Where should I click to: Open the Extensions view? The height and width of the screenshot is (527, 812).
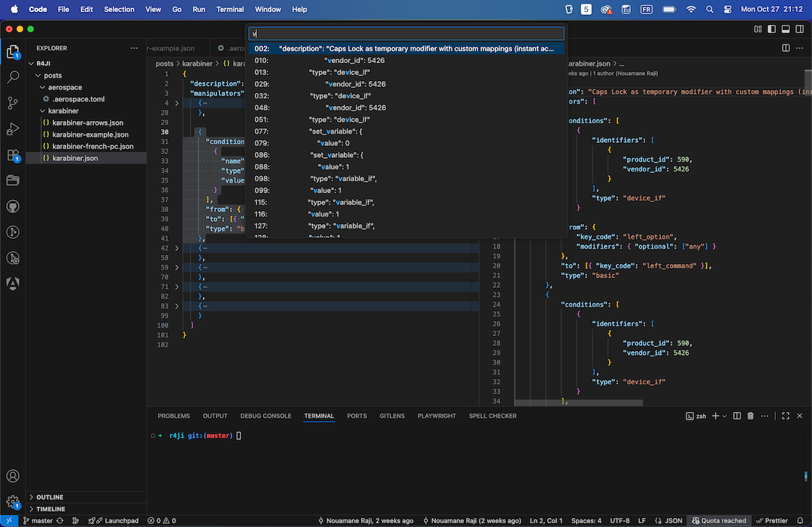pos(13,155)
